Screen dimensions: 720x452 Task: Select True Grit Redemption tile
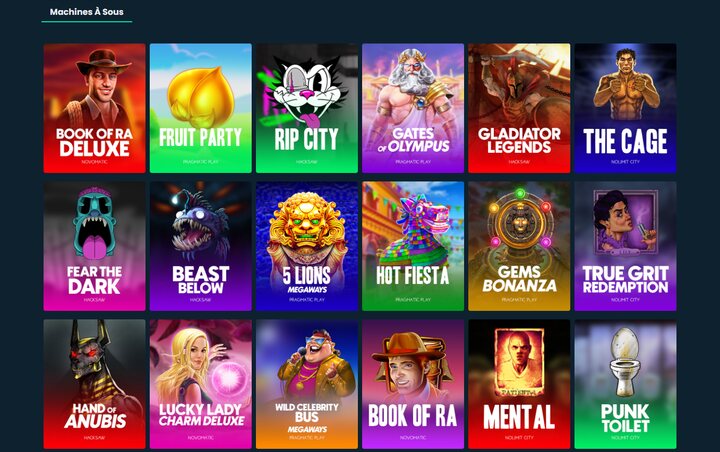click(x=625, y=246)
